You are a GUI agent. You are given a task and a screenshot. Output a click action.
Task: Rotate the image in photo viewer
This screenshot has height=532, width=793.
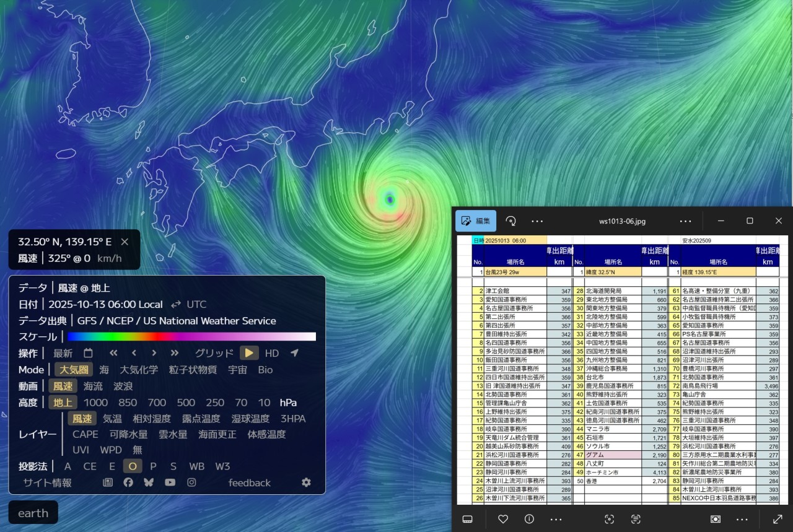pos(511,221)
